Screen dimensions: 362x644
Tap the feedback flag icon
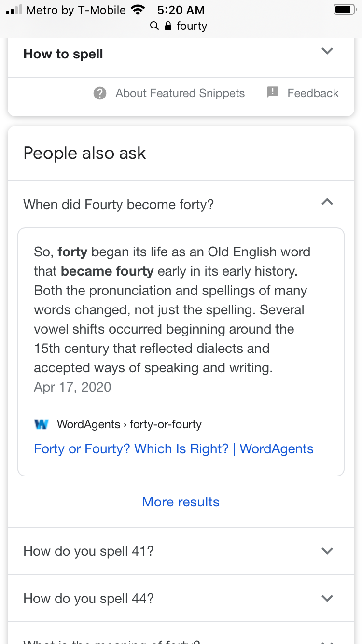[x=273, y=92]
